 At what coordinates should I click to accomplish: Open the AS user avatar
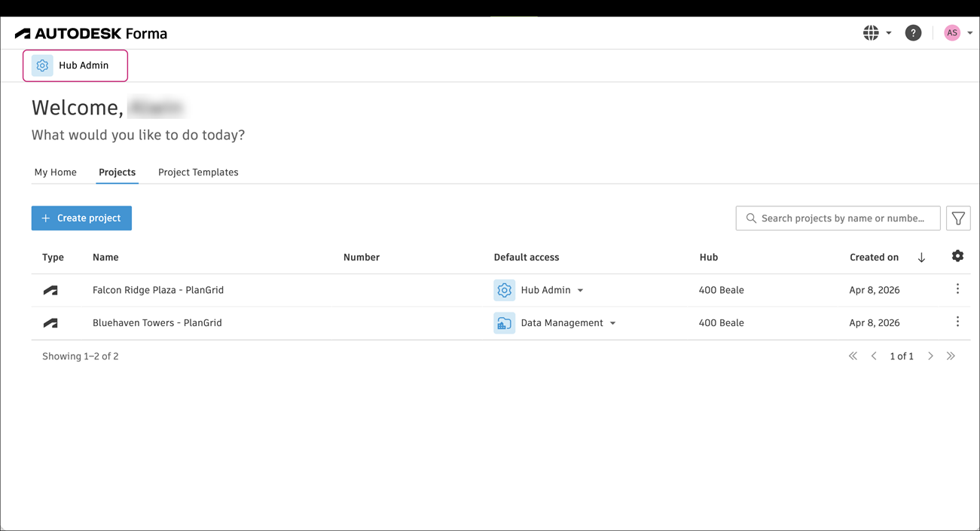coord(952,33)
